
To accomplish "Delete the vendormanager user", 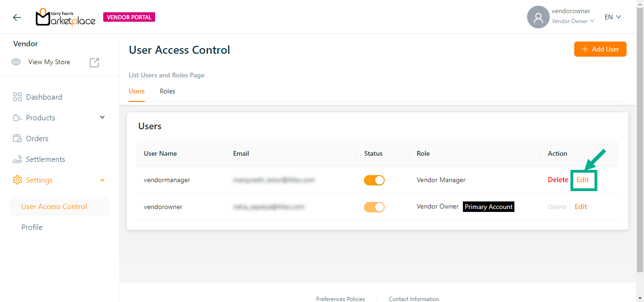I will pyautogui.click(x=558, y=180).
